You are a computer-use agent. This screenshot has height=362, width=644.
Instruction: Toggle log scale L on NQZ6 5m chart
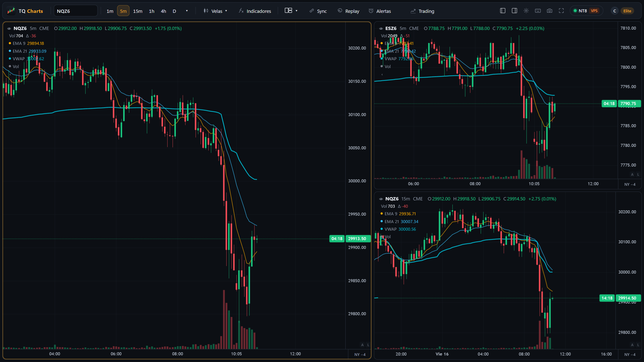(x=368, y=345)
